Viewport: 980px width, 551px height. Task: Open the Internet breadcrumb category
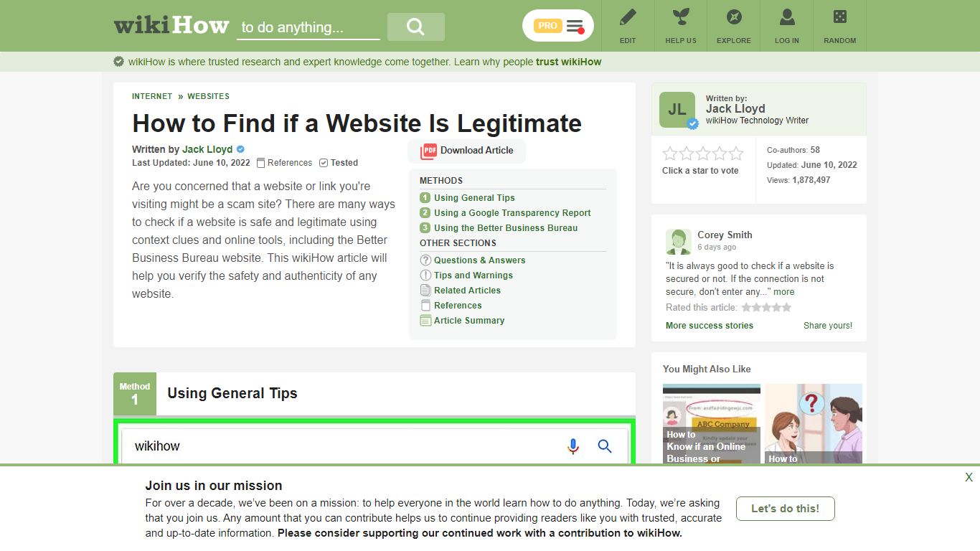pos(152,96)
